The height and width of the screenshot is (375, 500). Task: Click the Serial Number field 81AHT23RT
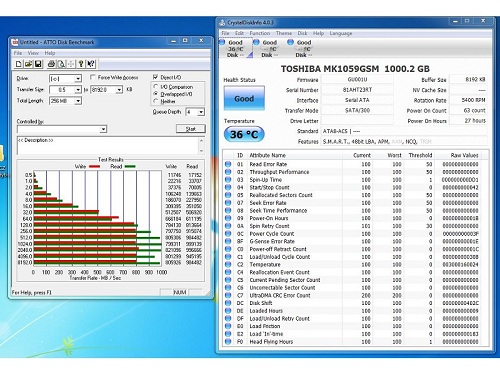point(357,90)
